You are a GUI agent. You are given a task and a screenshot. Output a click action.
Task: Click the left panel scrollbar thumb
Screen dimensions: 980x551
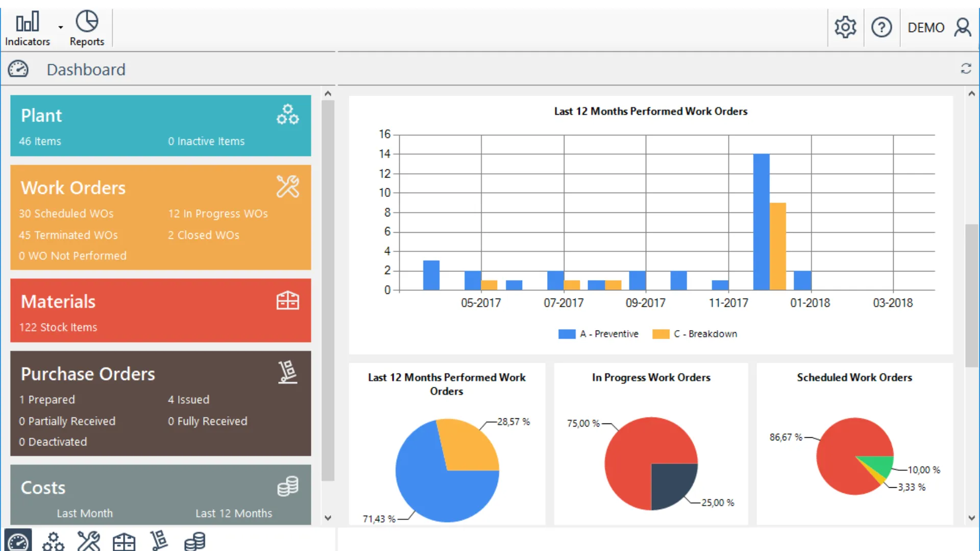pos(328,291)
